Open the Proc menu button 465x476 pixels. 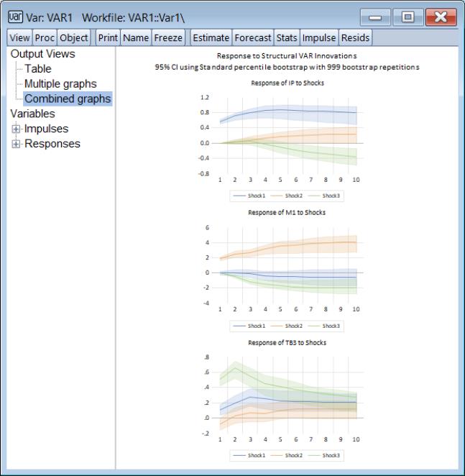pyautogui.click(x=45, y=38)
